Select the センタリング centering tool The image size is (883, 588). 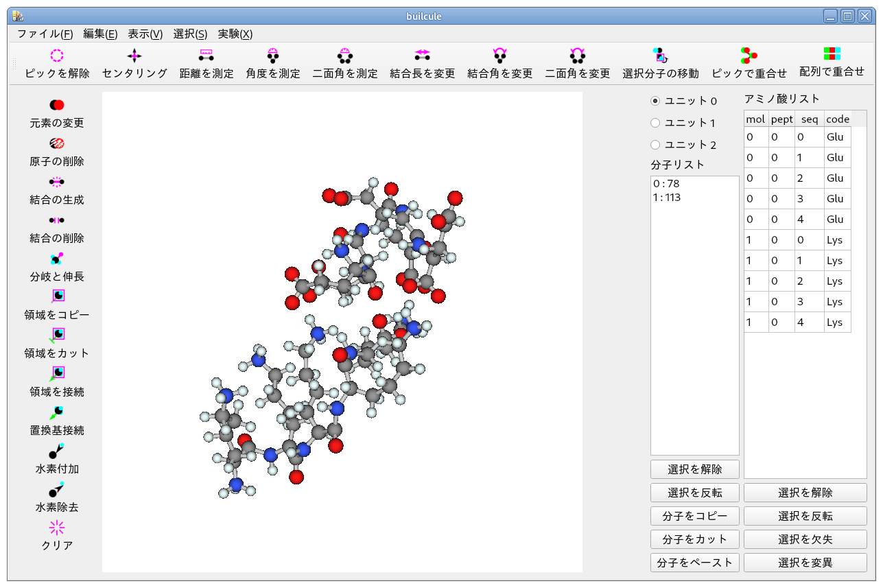tap(134, 56)
